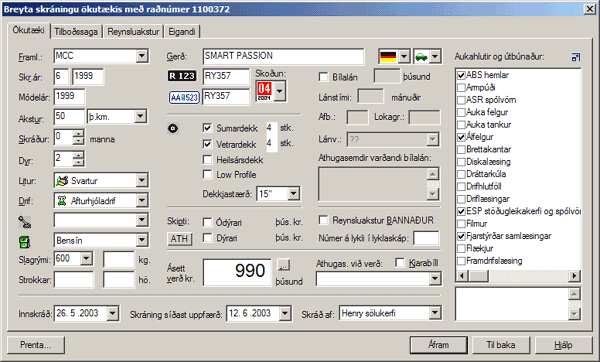Click the Prenta... button
The image size is (600, 362).
(x=36, y=345)
